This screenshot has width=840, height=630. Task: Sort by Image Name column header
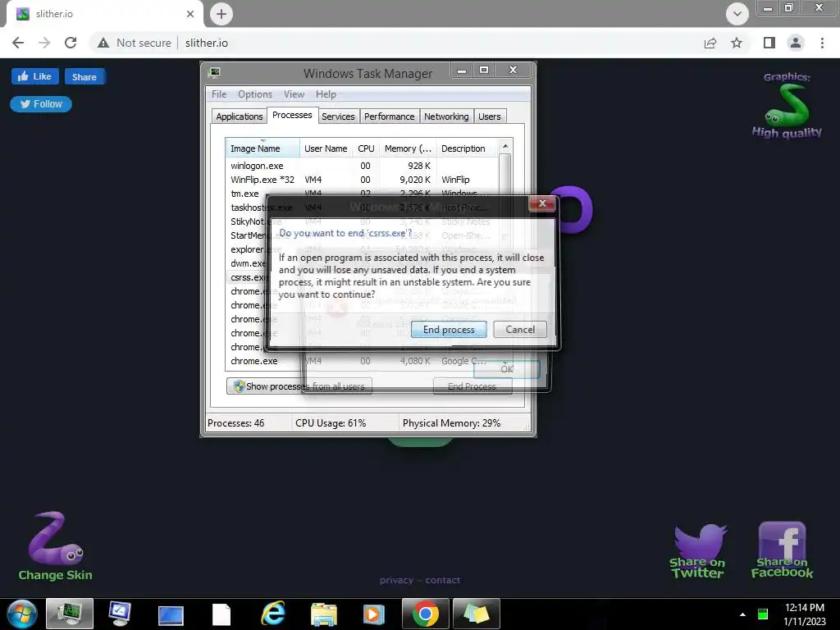click(262, 148)
